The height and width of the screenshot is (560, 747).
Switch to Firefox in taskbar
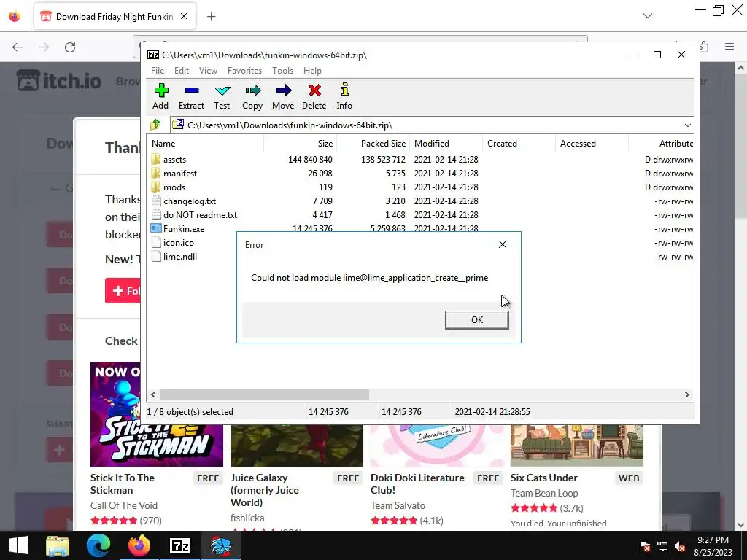139,545
